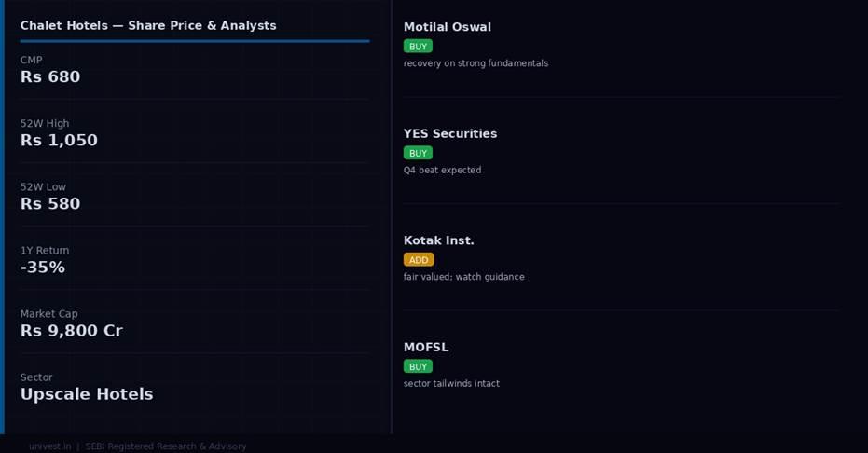Select the 1Y Return label
868x453 pixels.
45,250
